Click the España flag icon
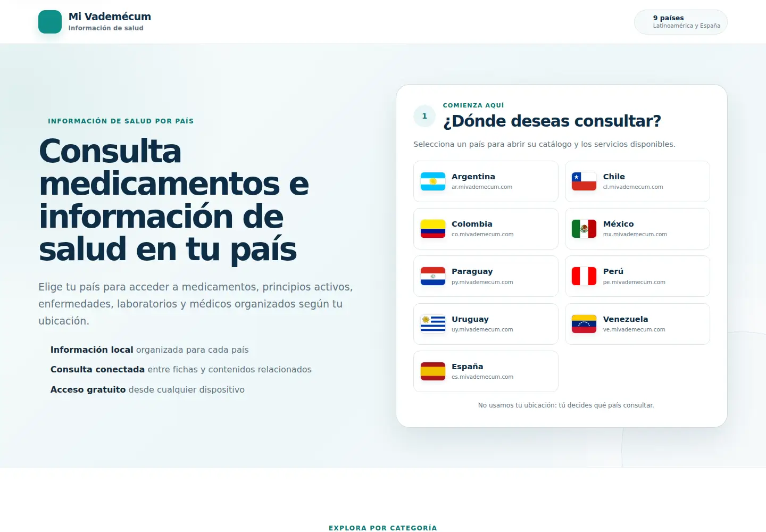Viewport: 766px width, 532px height. [433, 371]
